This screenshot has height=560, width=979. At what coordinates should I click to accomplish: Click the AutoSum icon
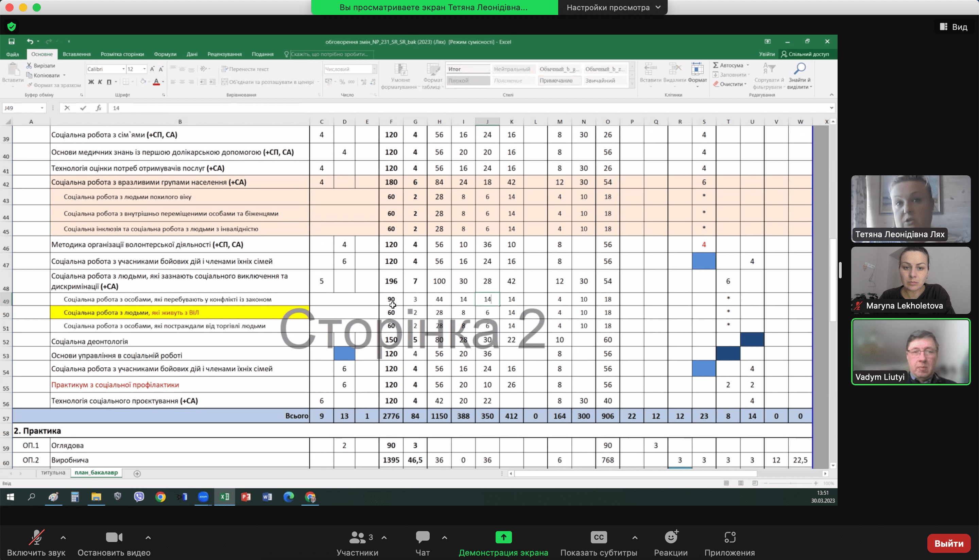pyautogui.click(x=716, y=65)
